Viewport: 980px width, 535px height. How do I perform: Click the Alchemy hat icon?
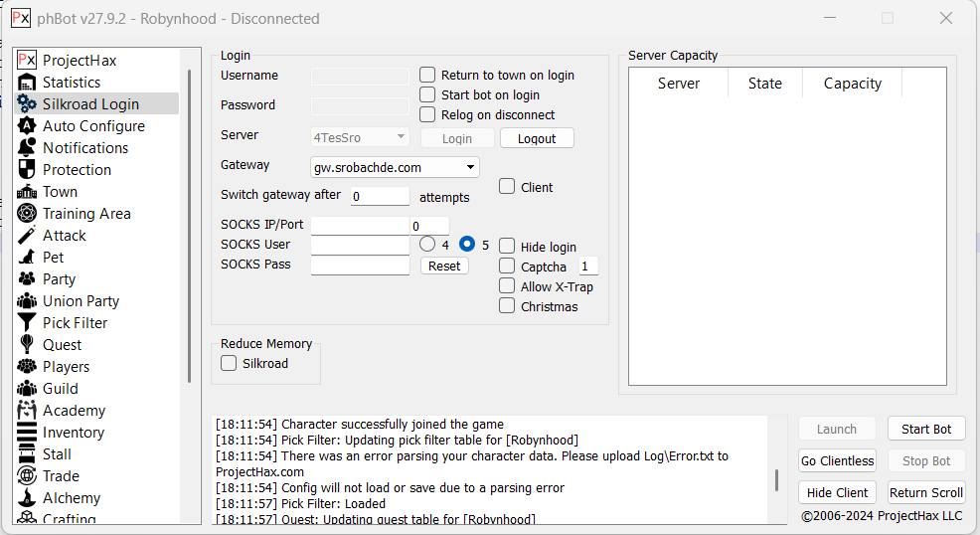click(27, 497)
